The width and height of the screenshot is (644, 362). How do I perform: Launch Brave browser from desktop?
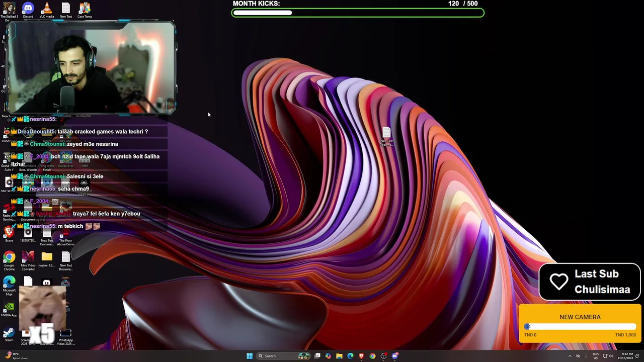pos(9,234)
